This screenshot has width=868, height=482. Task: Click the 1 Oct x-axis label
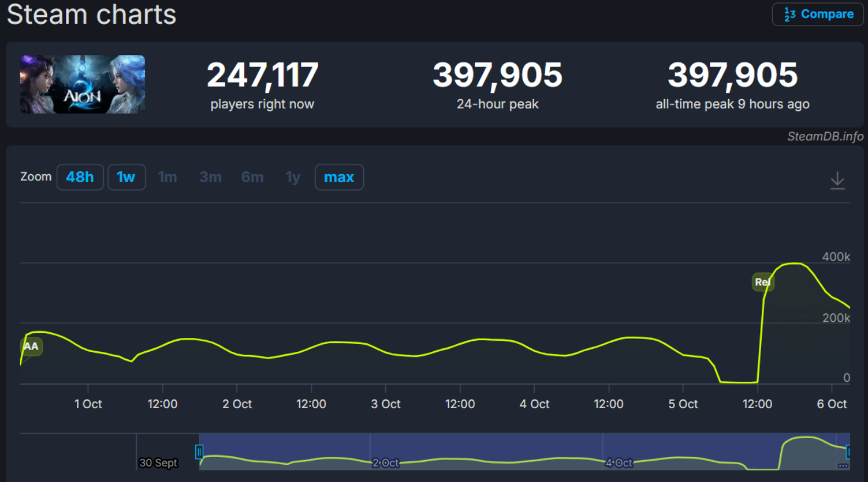[x=88, y=404]
